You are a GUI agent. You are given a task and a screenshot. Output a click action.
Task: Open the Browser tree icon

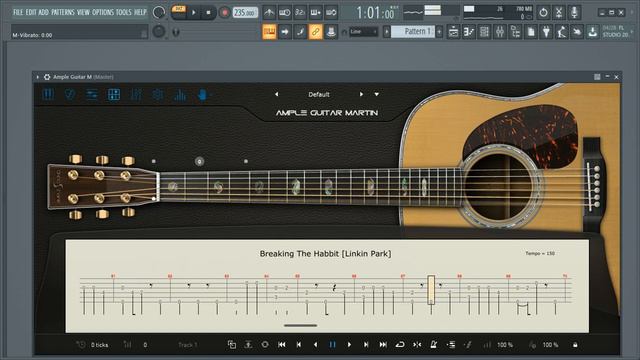pos(515,31)
